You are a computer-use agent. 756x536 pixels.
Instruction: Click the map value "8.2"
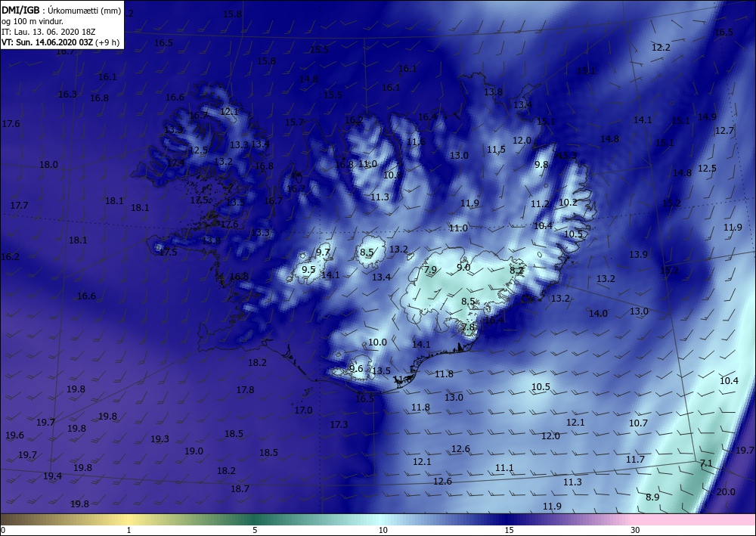click(x=516, y=271)
